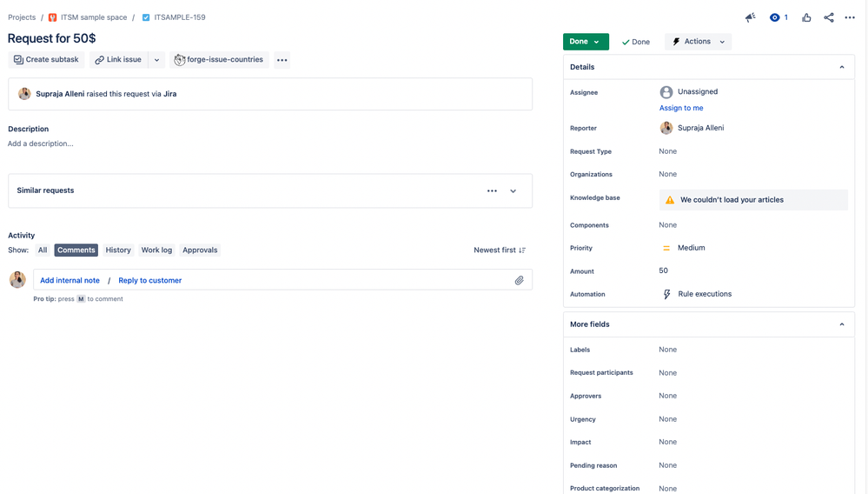Click the reporter Supraja Alleni avatar
The width and height of the screenshot is (868, 494).
click(x=666, y=128)
